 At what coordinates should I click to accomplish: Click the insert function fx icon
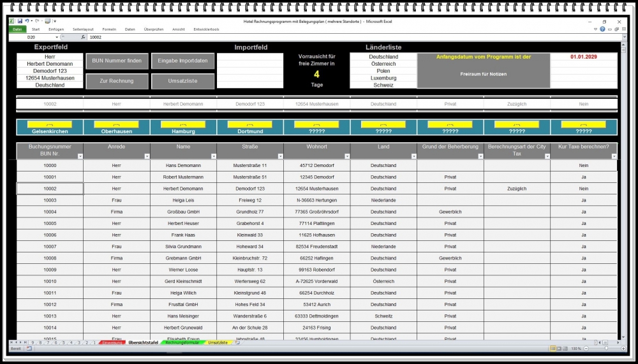(x=83, y=37)
